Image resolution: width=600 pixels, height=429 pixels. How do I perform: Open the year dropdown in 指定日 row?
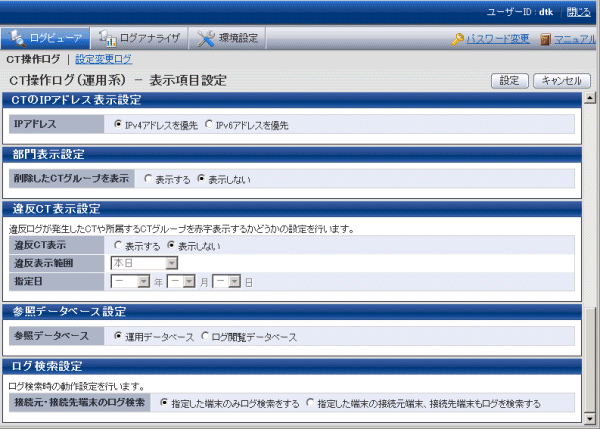pyautogui.click(x=130, y=282)
